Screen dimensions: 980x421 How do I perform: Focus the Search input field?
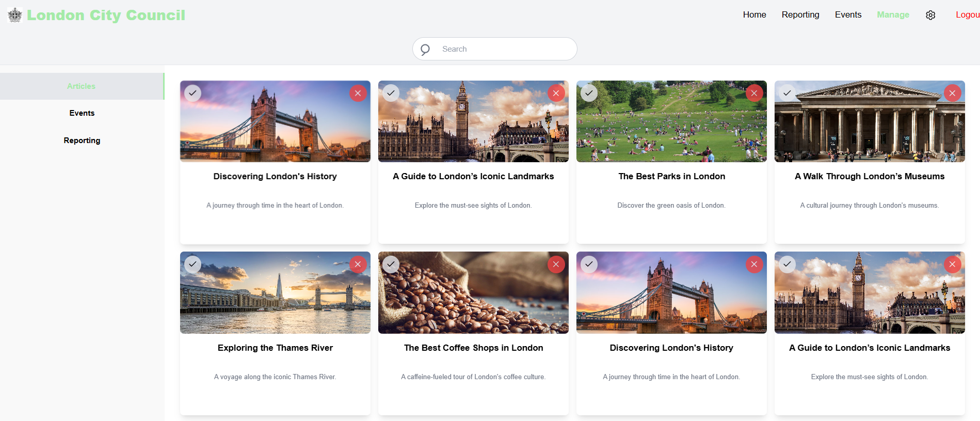[494, 49]
